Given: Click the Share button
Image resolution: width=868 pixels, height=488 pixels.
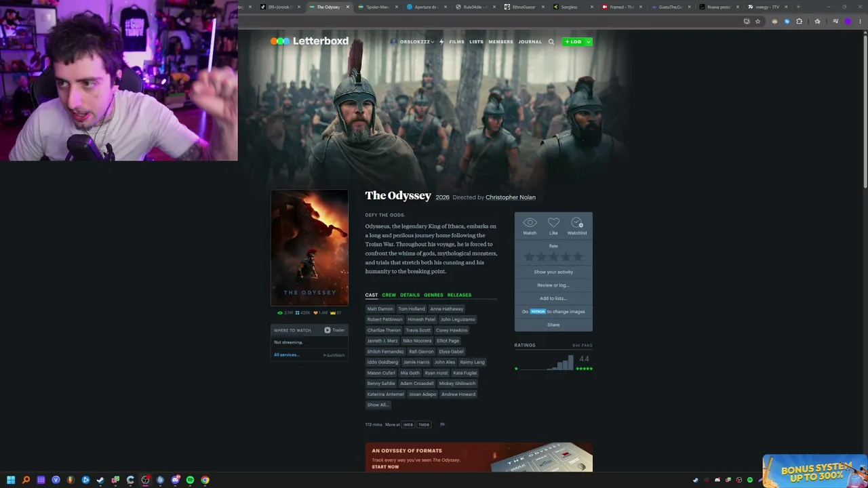Looking at the screenshot, I should coord(553,325).
